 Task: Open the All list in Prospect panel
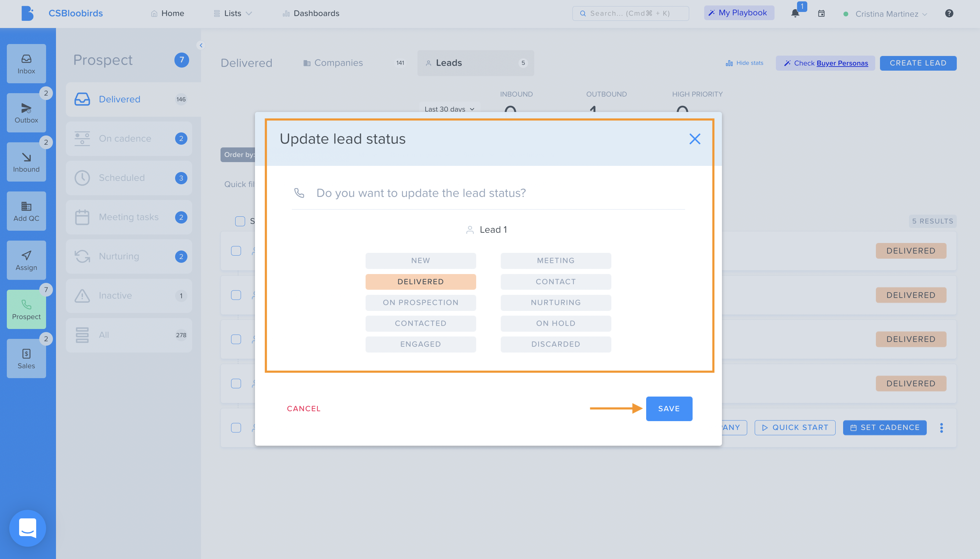[x=129, y=335]
